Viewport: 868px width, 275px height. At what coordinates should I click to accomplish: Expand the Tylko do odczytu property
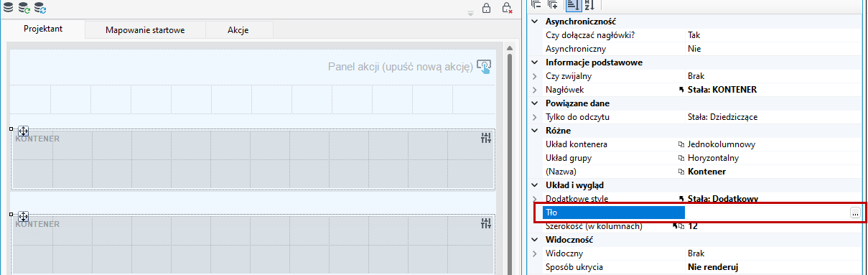pos(534,117)
